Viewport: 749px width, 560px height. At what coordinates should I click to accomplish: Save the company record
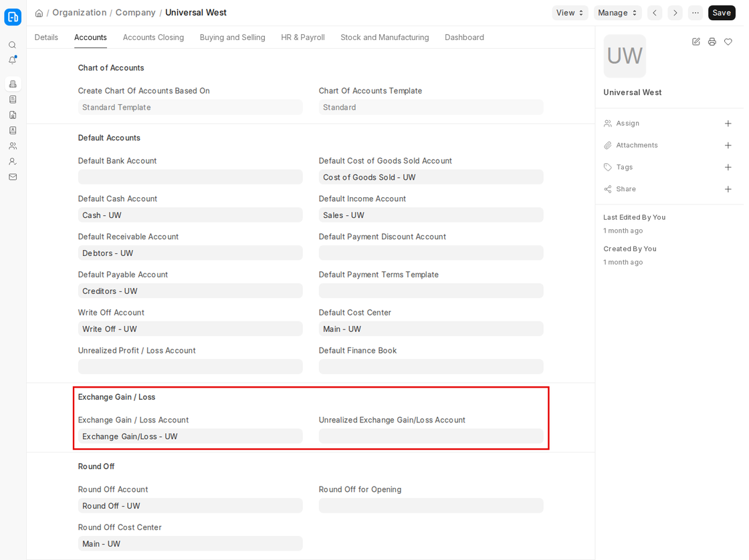[722, 13]
